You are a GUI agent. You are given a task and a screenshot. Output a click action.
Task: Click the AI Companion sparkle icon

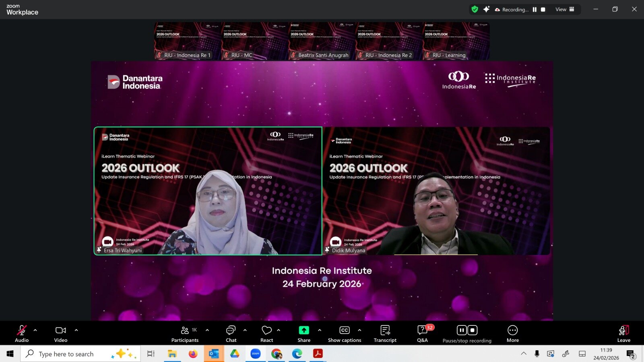487,9
